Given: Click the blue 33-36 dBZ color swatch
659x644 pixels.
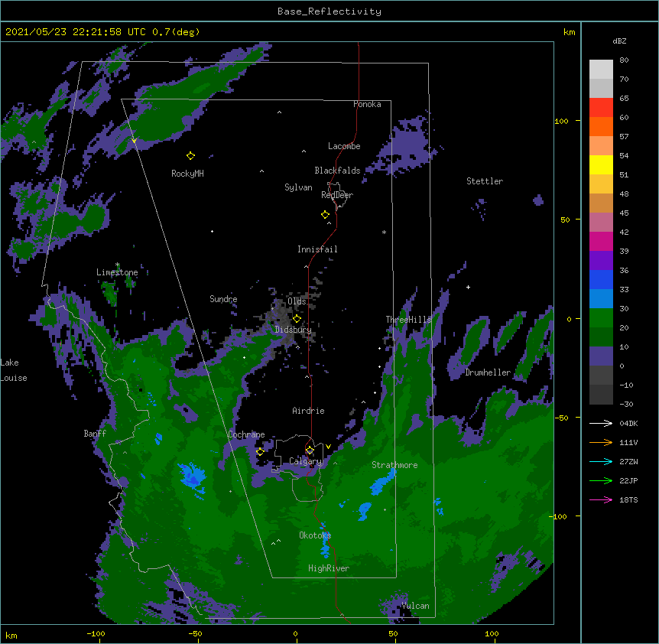Looking at the screenshot, I should (601, 280).
